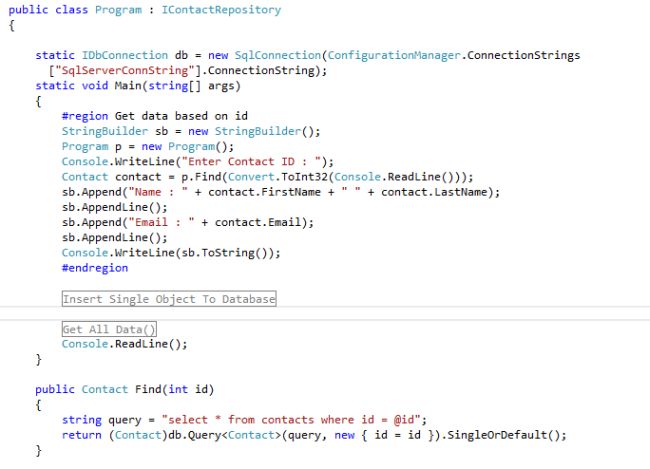Click 'SingleOrDefault()' in the return statement
This screenshot has height=469, width=650.
(x=504, y=435)
